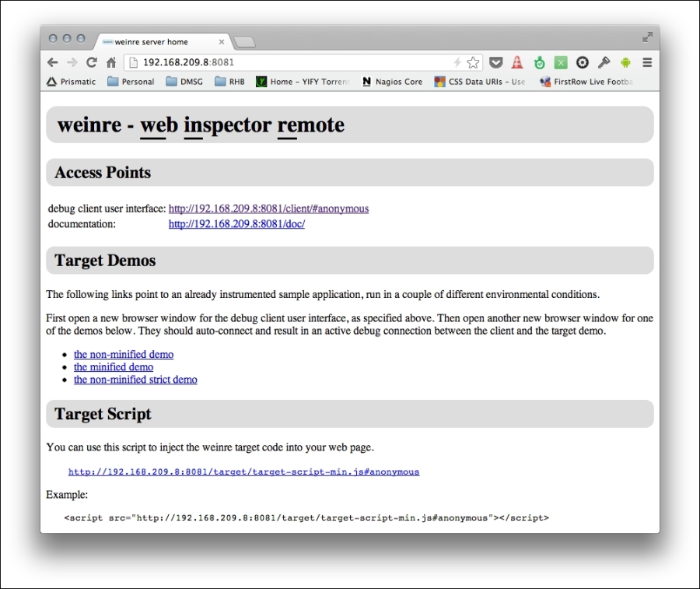Click the 'Target Demos' heading
The height and width of the screenshot is (589, 700).
click(x=105, y=261)
